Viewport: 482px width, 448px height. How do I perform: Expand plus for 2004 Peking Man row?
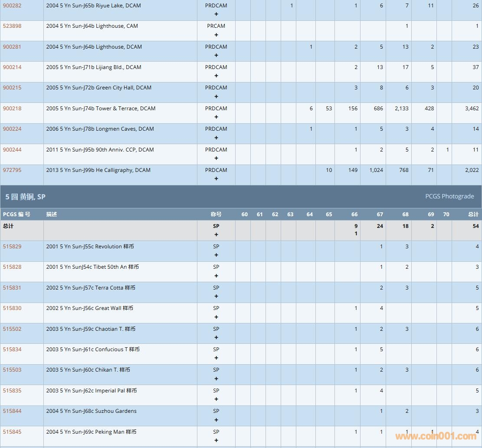(x=216, y=441)
